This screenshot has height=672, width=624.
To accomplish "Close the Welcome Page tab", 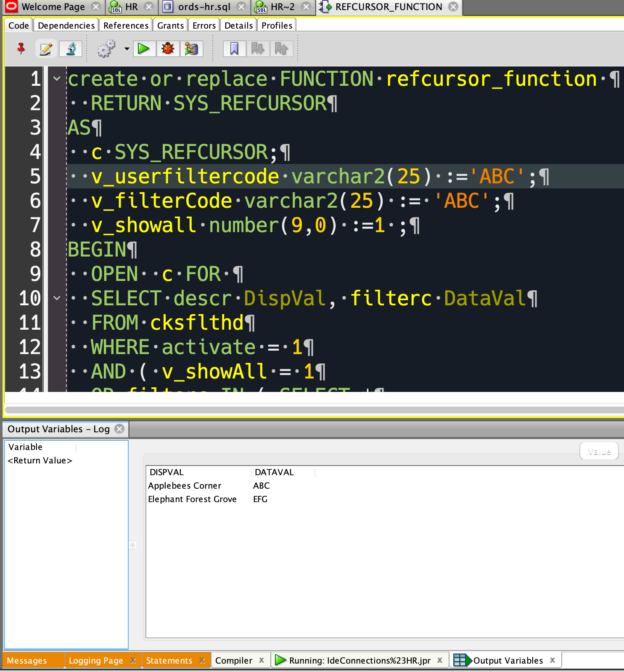I will point(96,7).
